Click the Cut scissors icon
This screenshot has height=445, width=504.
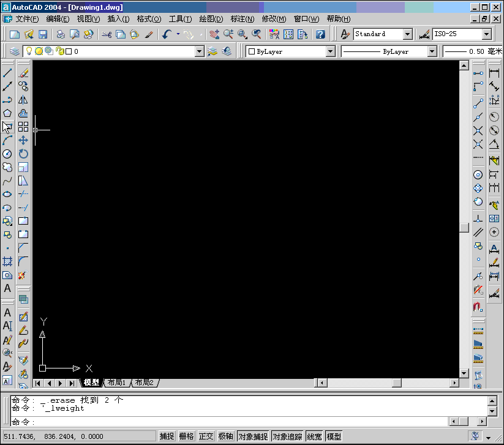click(107, 34)
